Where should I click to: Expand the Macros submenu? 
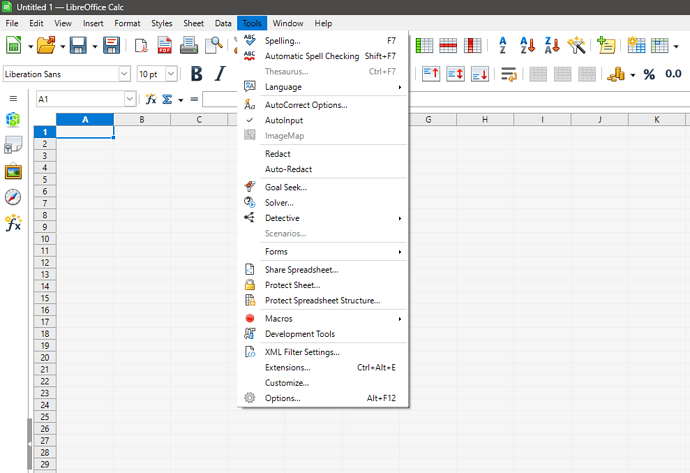323,319
